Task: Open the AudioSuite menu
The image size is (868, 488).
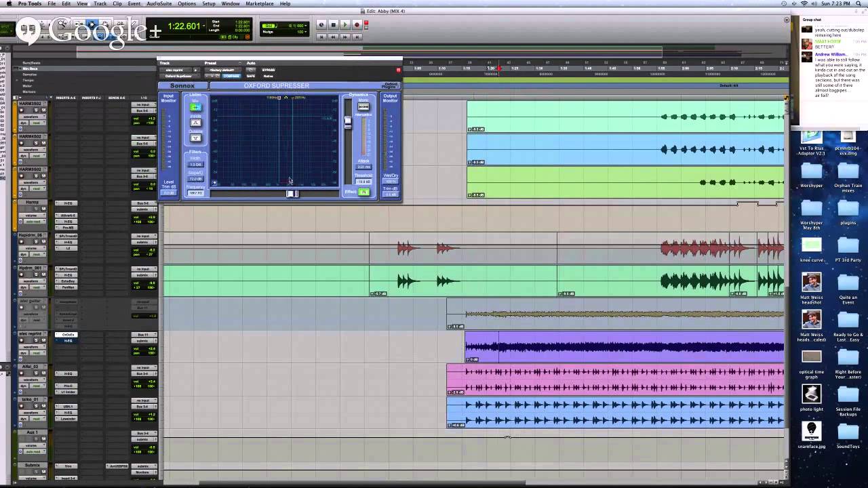Action: coord(159,3)
